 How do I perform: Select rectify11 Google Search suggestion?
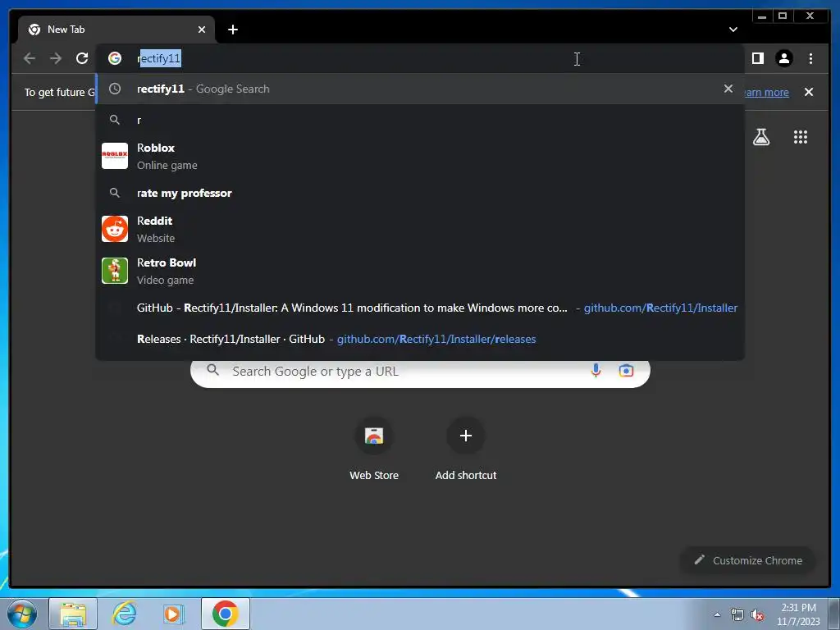pyautogui.click(x=420, y=89)
